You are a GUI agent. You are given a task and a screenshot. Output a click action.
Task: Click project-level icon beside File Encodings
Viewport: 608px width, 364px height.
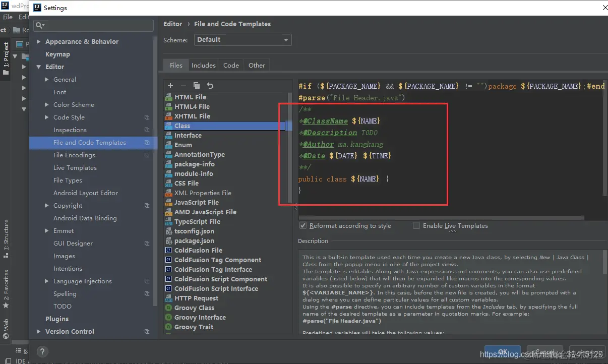point(147,155)
